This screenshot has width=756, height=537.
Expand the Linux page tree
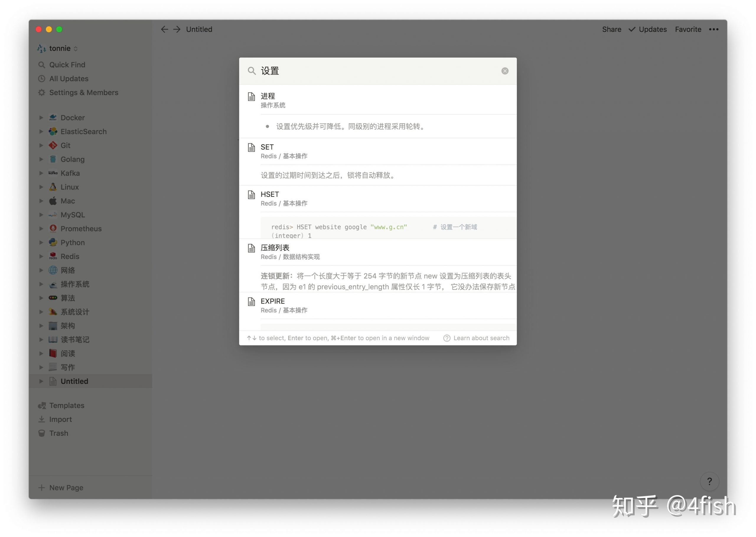[x=41, y=187]
